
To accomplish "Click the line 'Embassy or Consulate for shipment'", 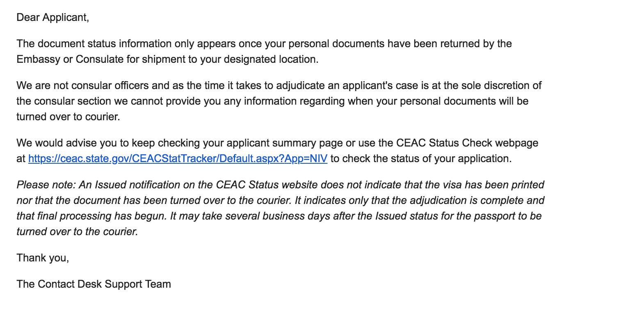I will tap(167, 59).
